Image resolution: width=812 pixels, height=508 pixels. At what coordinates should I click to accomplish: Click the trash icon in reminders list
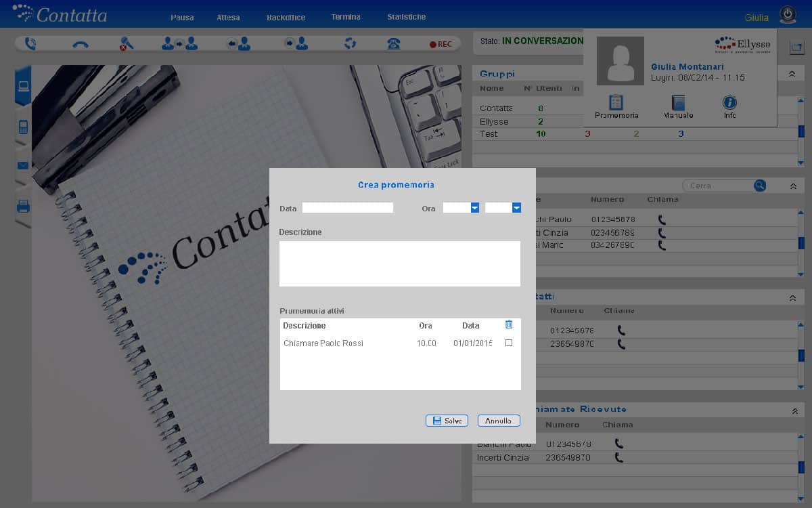tap(509, 325)
